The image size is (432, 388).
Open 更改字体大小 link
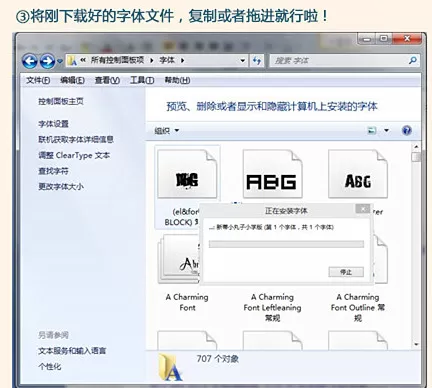[61, 186]
